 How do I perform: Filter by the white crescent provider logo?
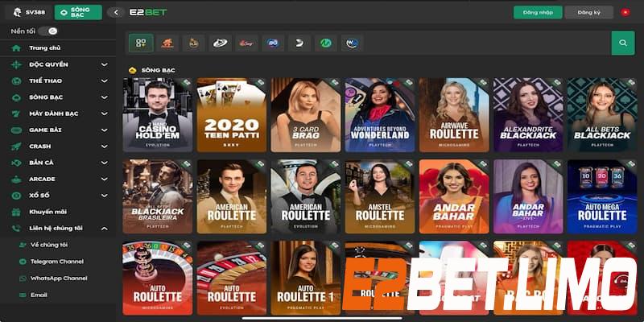tap(299, 43)
